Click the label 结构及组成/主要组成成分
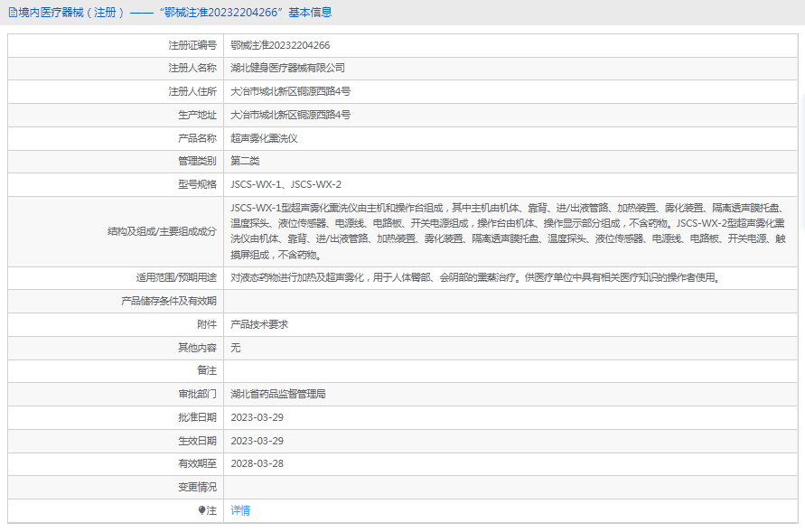Screen dimensions: 805x532 pos(163,231)
